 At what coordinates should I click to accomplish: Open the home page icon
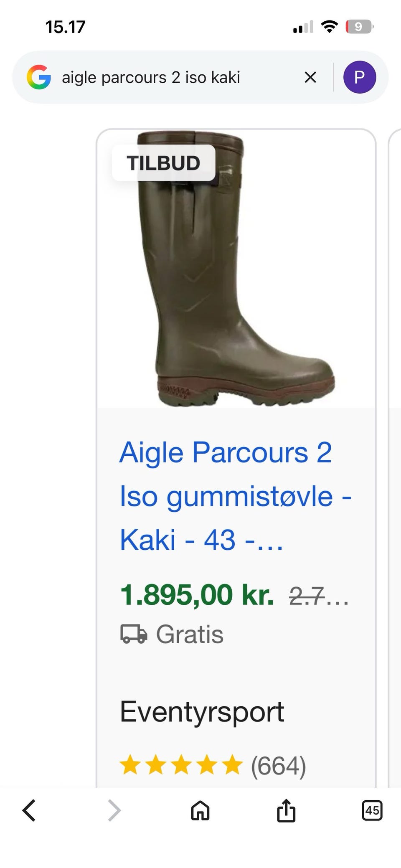click(x=200, y=811)
